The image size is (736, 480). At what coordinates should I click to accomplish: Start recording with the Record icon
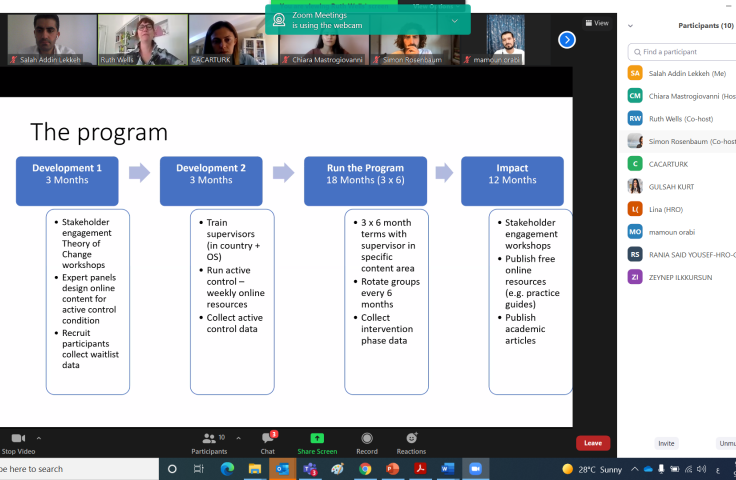coord(367,438)
